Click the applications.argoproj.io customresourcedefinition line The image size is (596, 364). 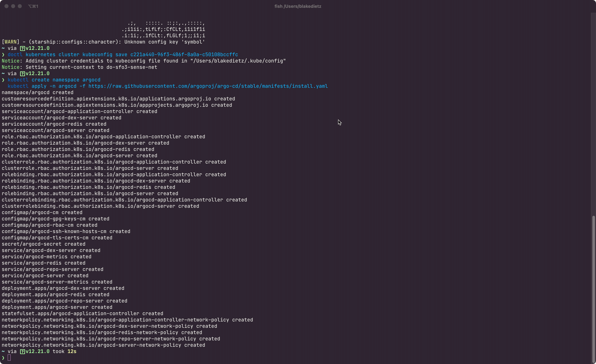(118, 99)
